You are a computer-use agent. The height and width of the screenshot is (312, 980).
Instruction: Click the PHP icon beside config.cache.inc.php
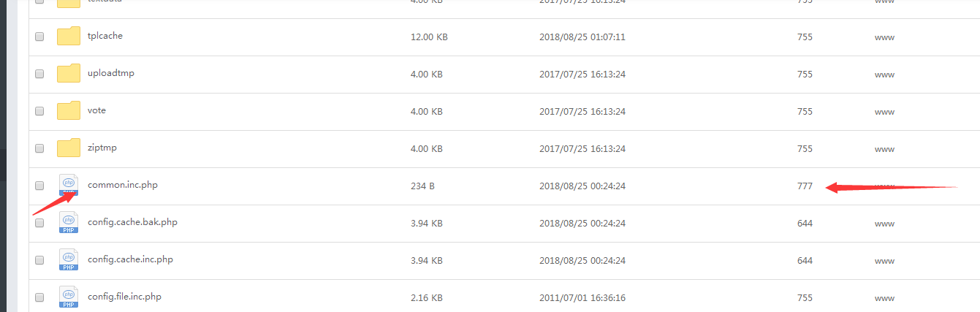tap(69, 260)
